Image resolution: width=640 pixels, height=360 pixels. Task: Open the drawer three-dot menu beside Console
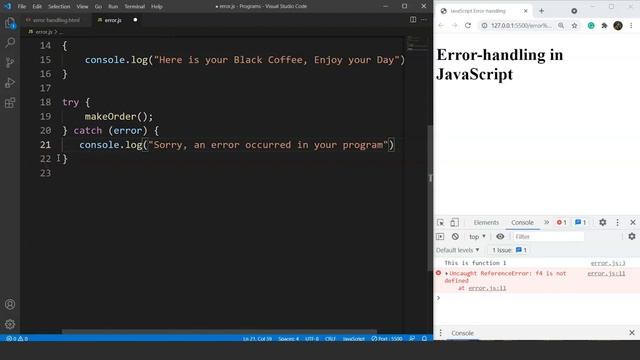tap(440, 333)
